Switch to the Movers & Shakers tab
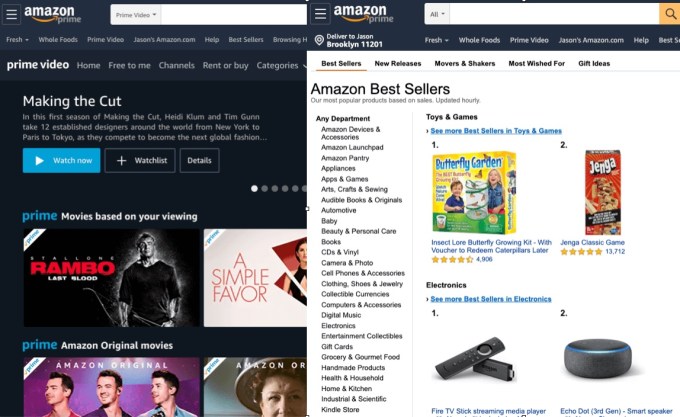680x417 pixels. tap(464, 63)
